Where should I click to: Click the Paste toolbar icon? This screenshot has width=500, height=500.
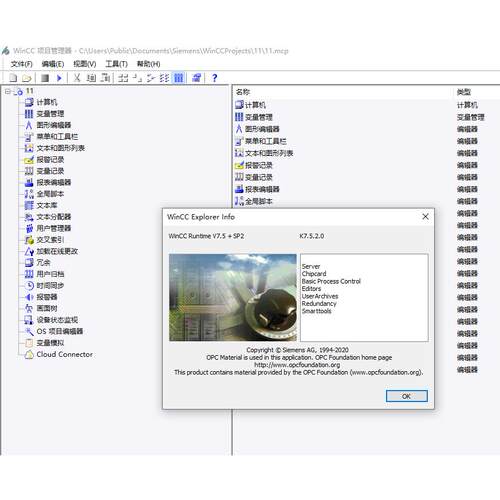coord(105,78)
